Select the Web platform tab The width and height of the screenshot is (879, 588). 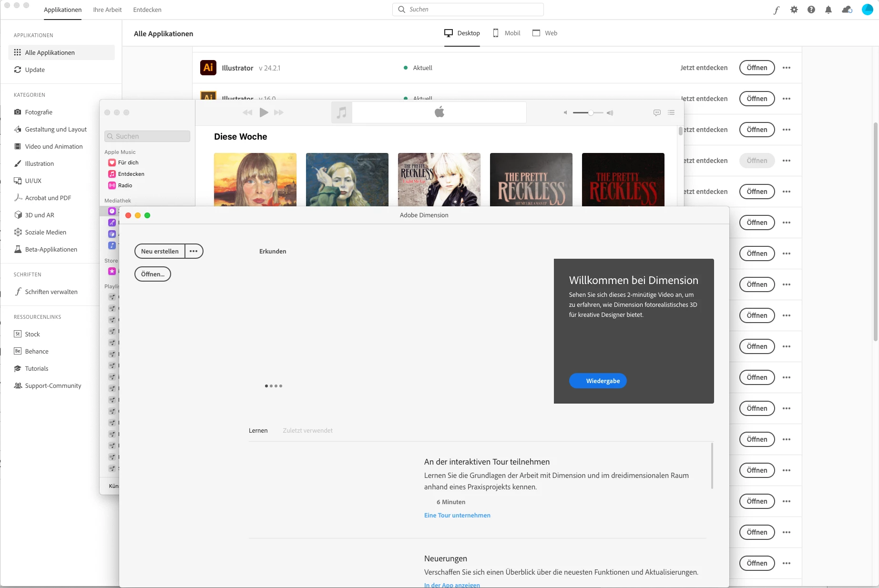(545, 33)
